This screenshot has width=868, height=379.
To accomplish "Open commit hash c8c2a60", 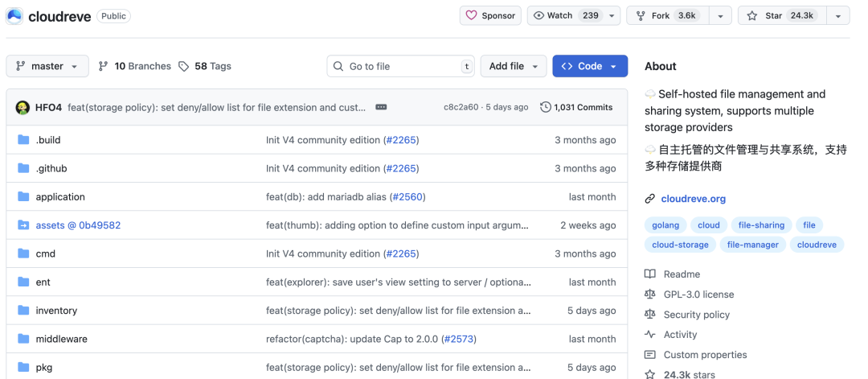I will (461, 108).
